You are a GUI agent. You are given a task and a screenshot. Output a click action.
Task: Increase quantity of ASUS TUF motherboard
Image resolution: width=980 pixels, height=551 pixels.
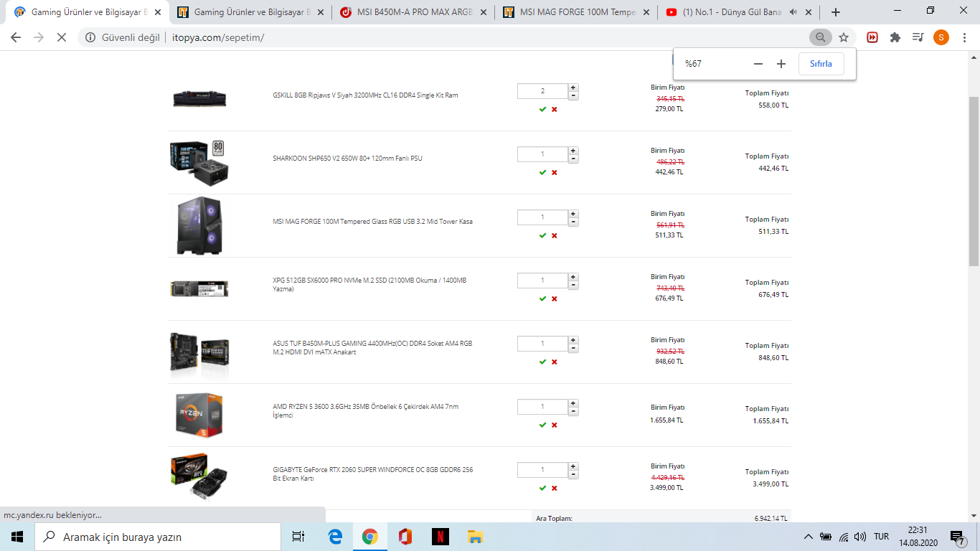tap(573, 340)
